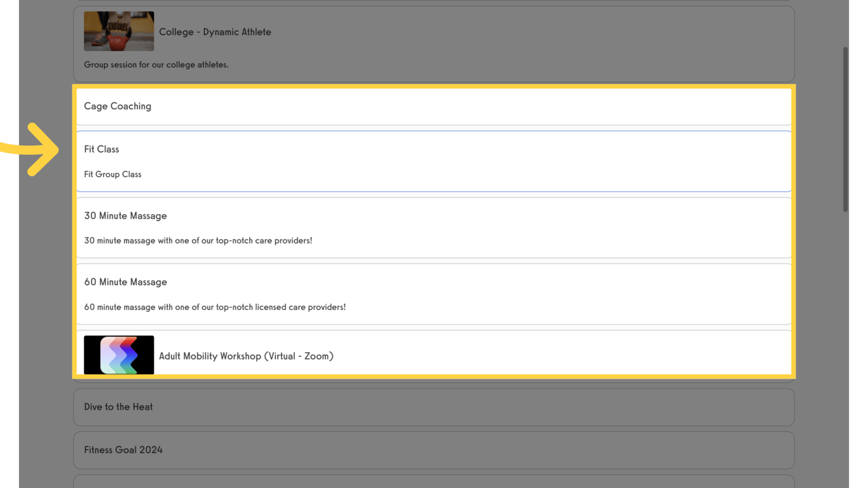
Task: Click the Cage Coaching title label
Action: (118, 106)
